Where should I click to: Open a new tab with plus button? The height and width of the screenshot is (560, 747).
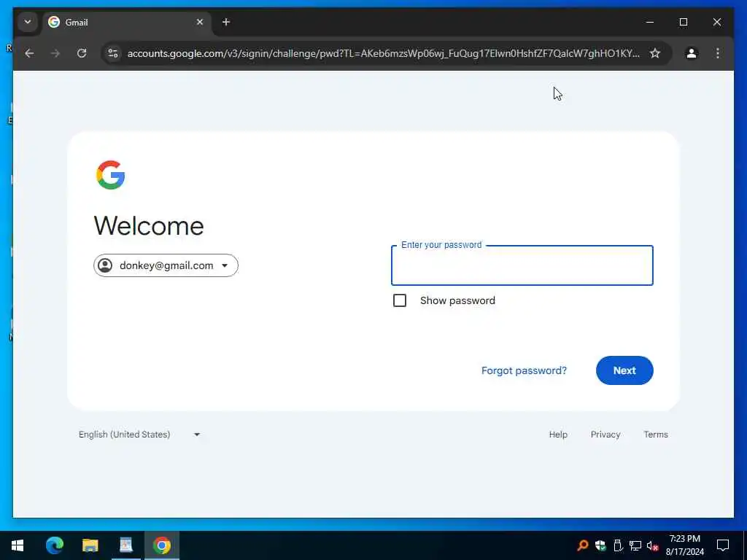226,22
